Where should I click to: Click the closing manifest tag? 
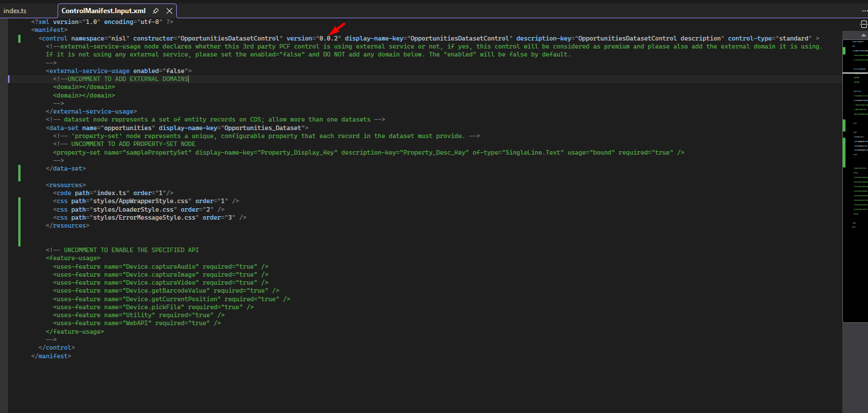pos(51,355)
